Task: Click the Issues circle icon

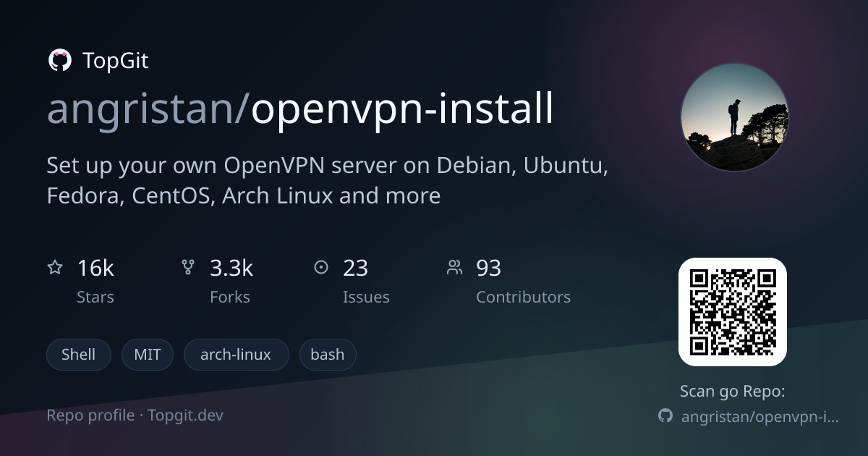Action: coord(321,268)
